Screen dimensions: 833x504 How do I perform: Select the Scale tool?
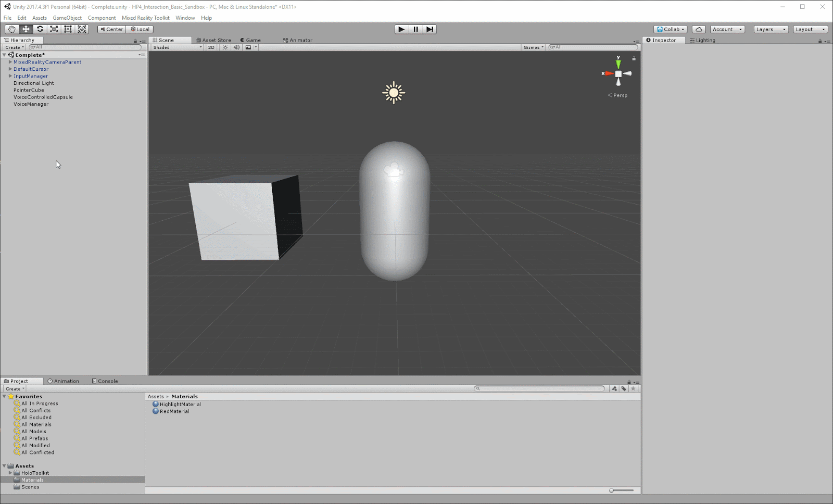coord(54,29)
